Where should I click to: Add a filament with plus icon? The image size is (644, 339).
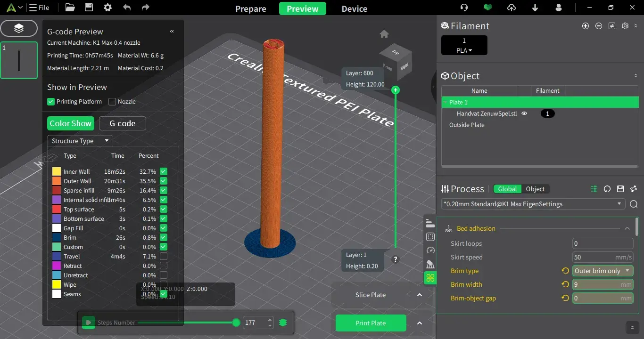tap(586, 26)
